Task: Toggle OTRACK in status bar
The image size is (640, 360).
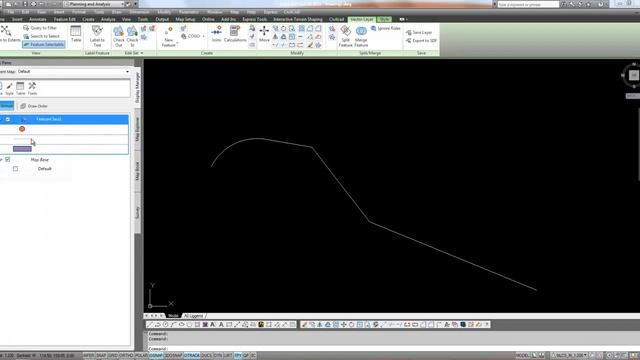Action: point(192,356)
